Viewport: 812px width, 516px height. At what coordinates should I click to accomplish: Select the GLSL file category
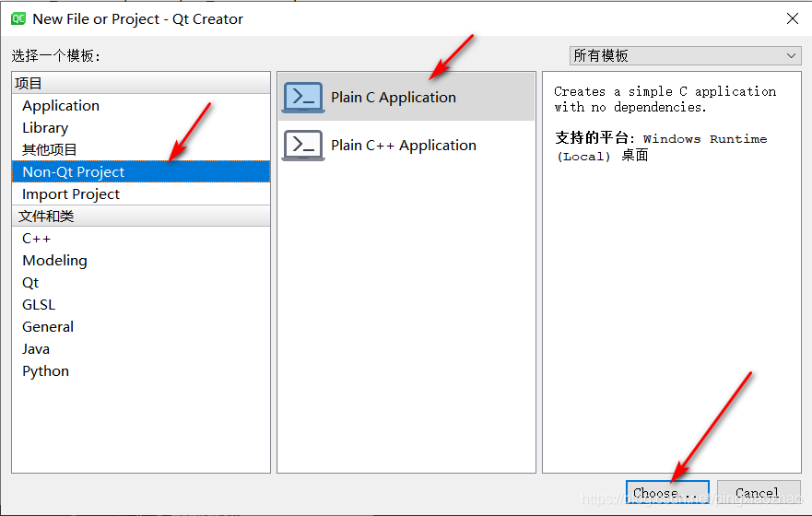(x=141, y=304)
